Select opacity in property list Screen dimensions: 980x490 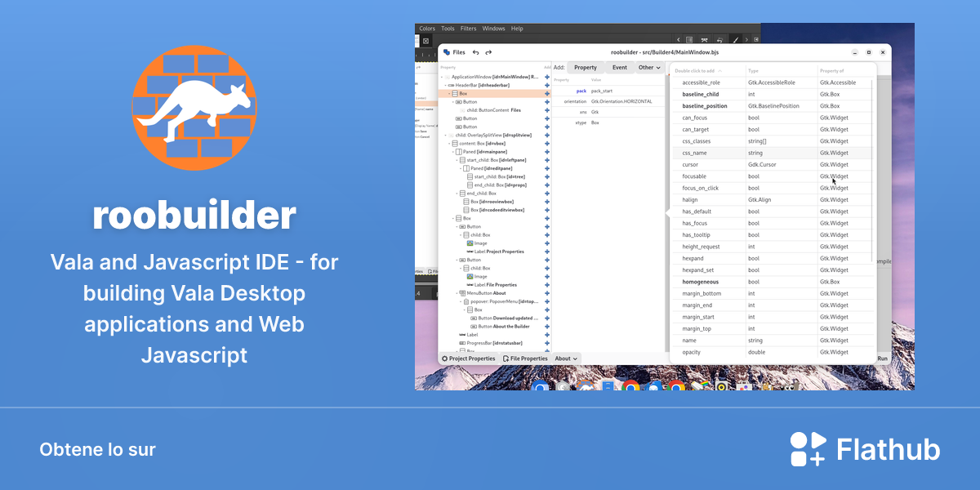click(x=692, y=352)
